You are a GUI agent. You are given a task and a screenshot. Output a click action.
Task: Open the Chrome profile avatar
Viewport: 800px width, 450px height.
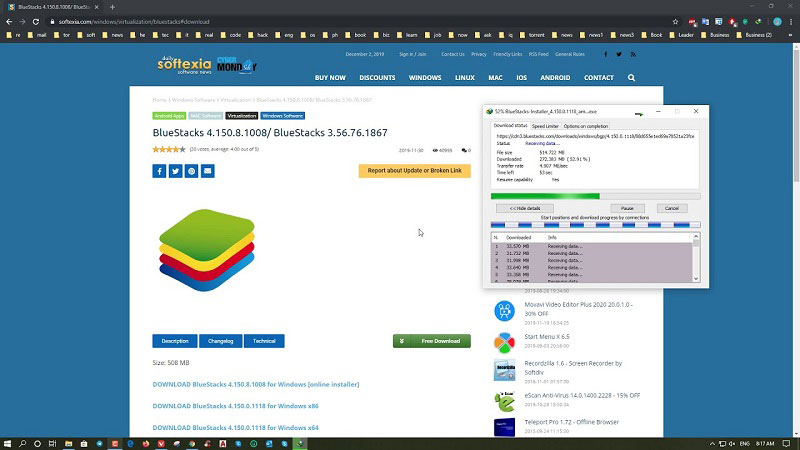coord(777,22)
